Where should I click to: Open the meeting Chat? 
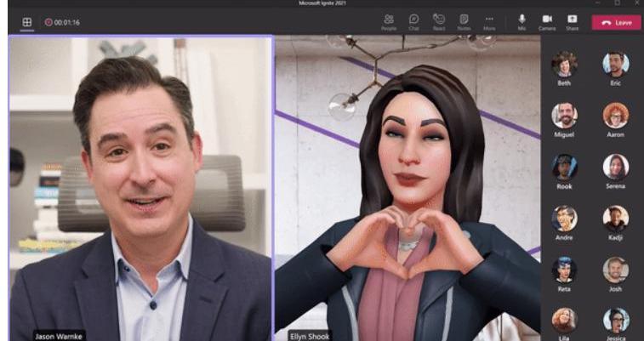click(x=413, y=22)
